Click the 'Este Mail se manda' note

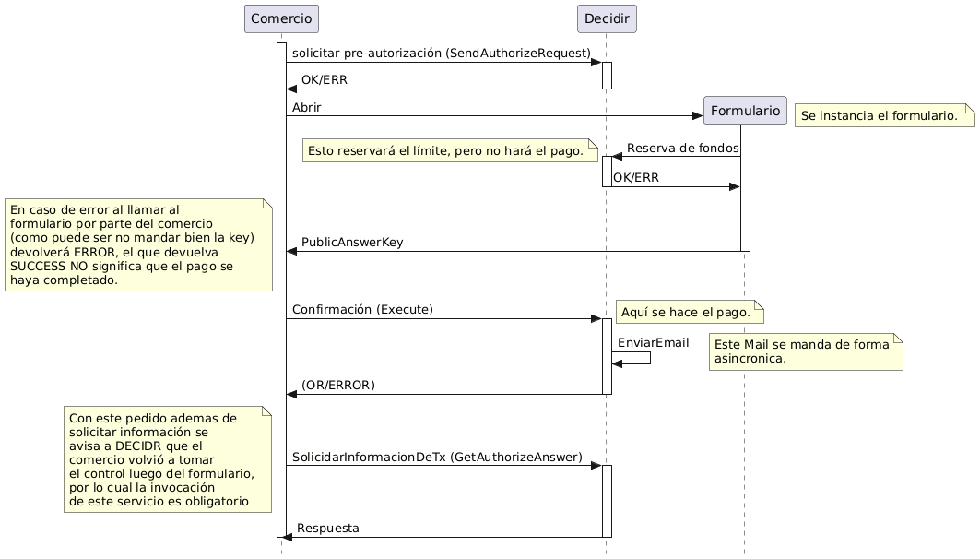click(x=805, y=351)
